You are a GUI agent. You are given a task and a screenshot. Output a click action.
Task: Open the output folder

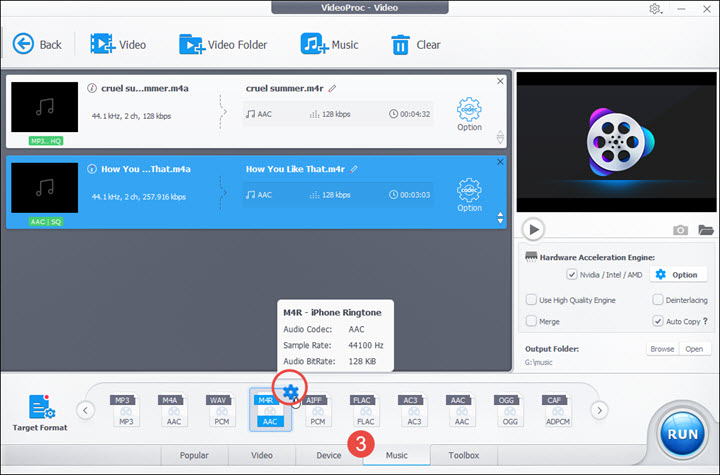(694, 349)
